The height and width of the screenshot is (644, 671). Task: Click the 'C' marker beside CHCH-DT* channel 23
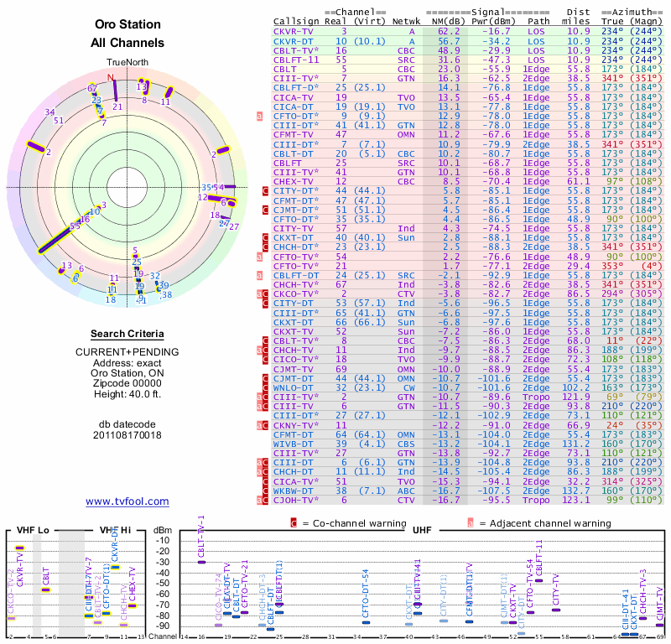click(265, 247)
